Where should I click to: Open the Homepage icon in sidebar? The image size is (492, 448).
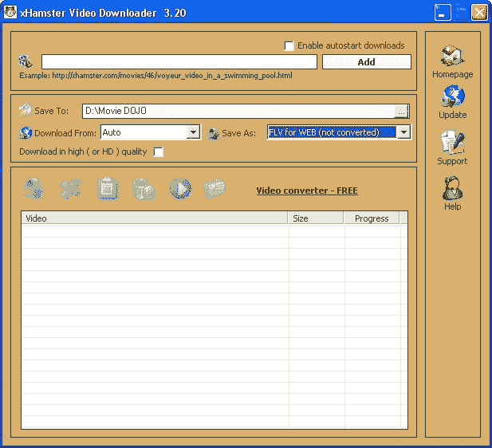[x=452, y=56]
